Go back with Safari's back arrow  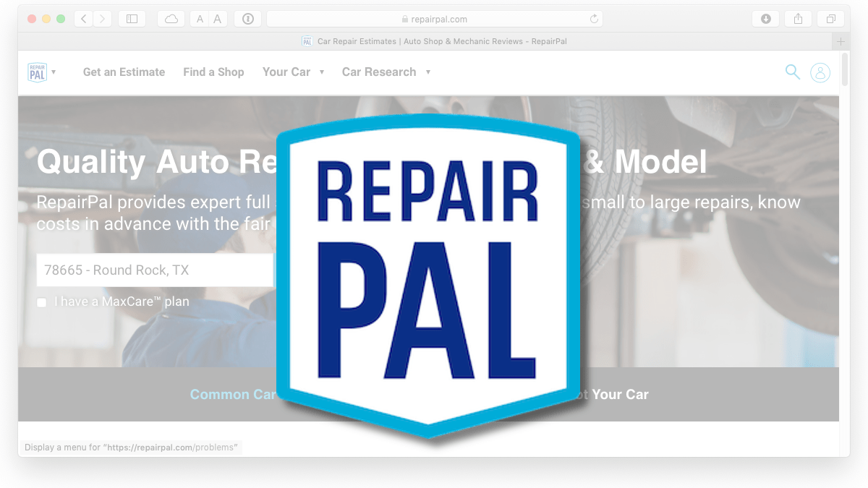coord(84,19)
